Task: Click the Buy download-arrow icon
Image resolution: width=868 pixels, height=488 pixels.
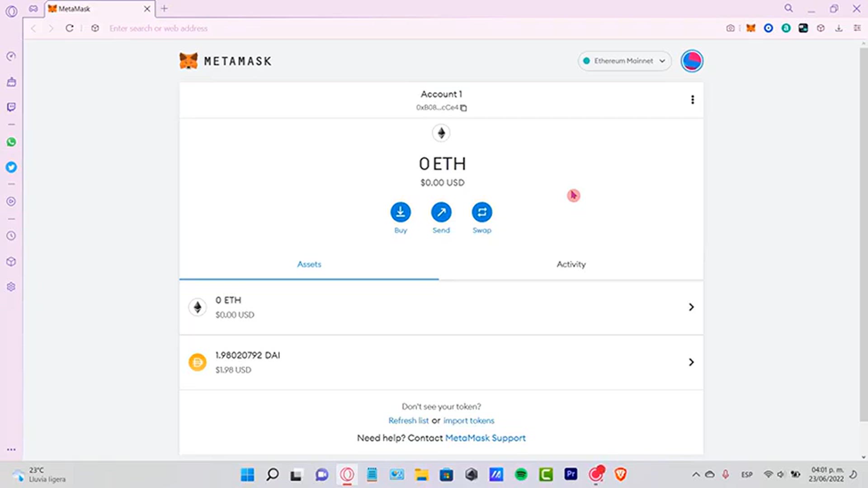Action: click(x=401, y=212)
